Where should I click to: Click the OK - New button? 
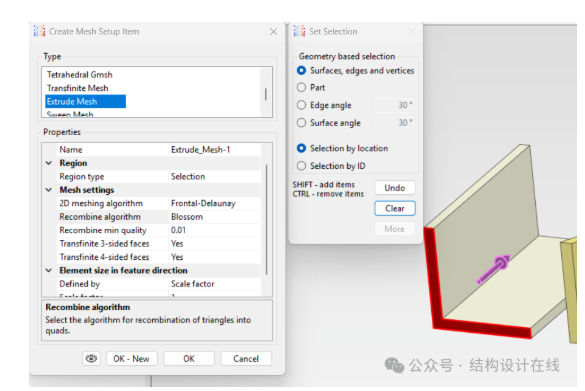(x=131, y=359)
